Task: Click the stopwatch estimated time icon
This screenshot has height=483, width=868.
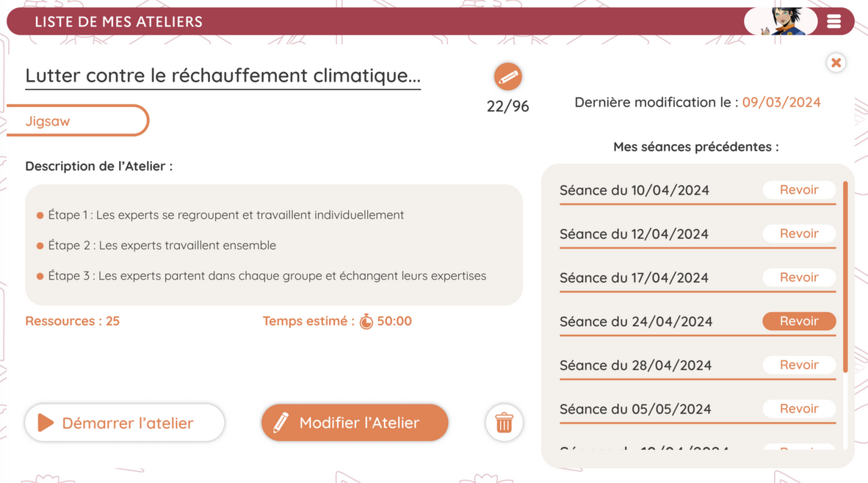Action: (x=366, y=322)
